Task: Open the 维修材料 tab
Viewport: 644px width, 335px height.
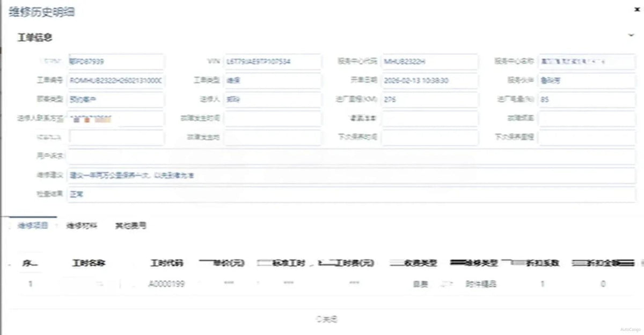Action: (x=82, y=226)
